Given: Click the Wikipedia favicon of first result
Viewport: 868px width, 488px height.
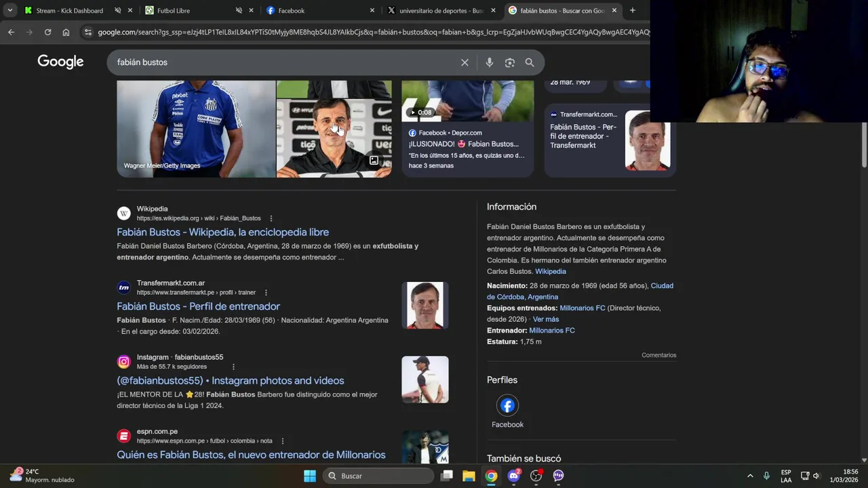Looking at the screenshot, I should pyautogui.click(x=123, y=213).
